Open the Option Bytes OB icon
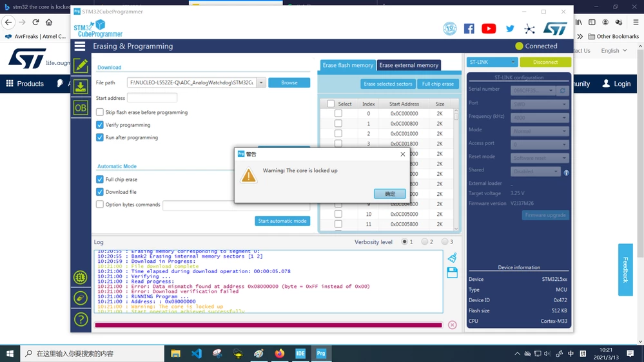This screenshot has height=362, width=644. click(x=81, y=108)
